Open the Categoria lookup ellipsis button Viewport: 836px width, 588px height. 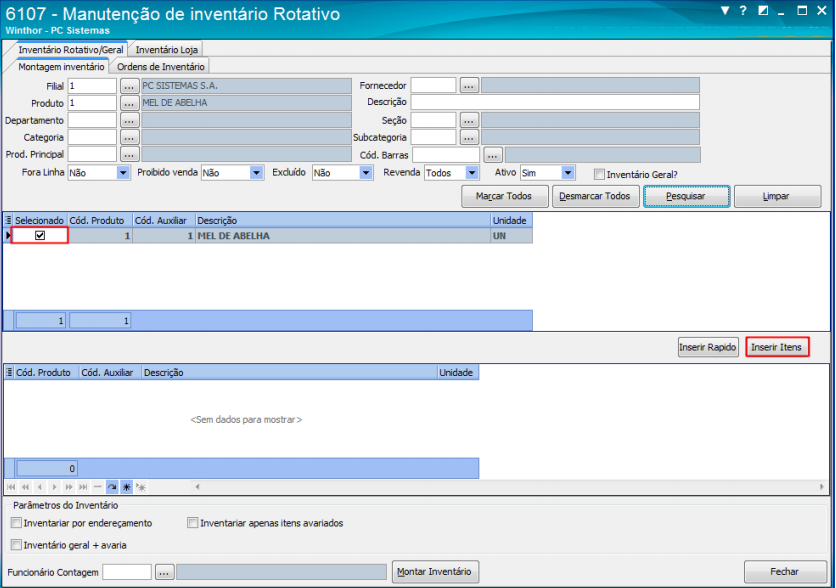coord(130,138)
